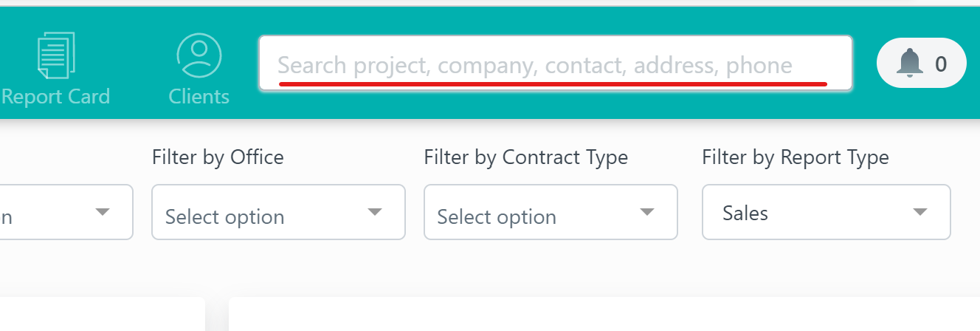
Task: Open the Report Type dropdown showing Sales
Action: click(x=827, y=212)
